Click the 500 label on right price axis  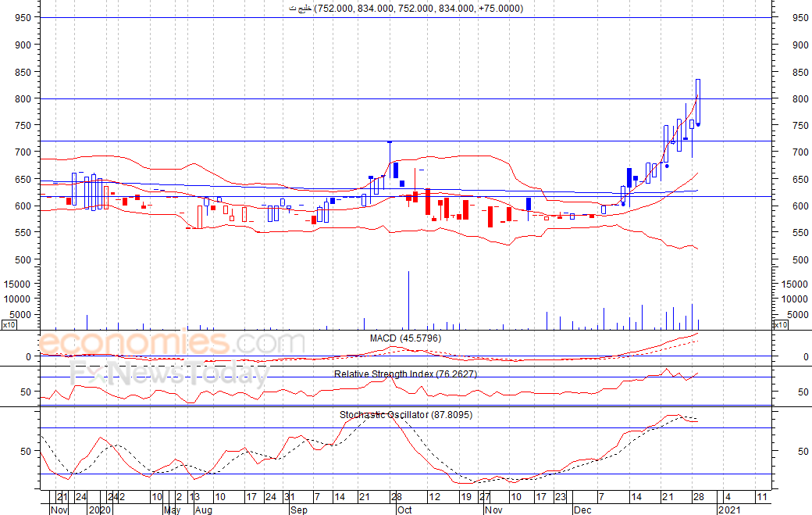click(800, 259)
